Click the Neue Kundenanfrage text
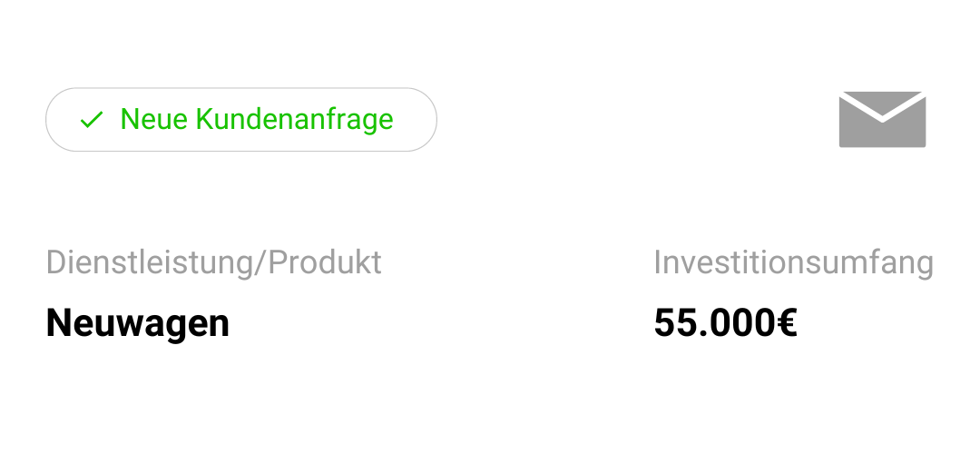 257,119
